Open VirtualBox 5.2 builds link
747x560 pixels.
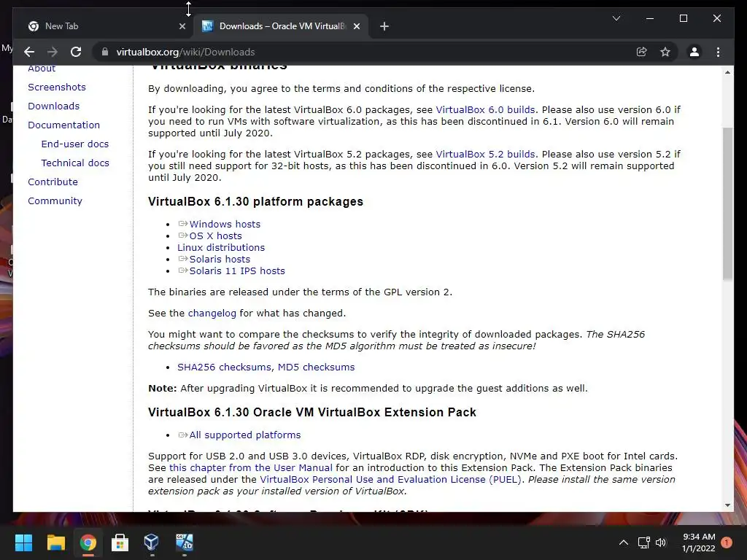pyautogui.click(x=485, y=155)
